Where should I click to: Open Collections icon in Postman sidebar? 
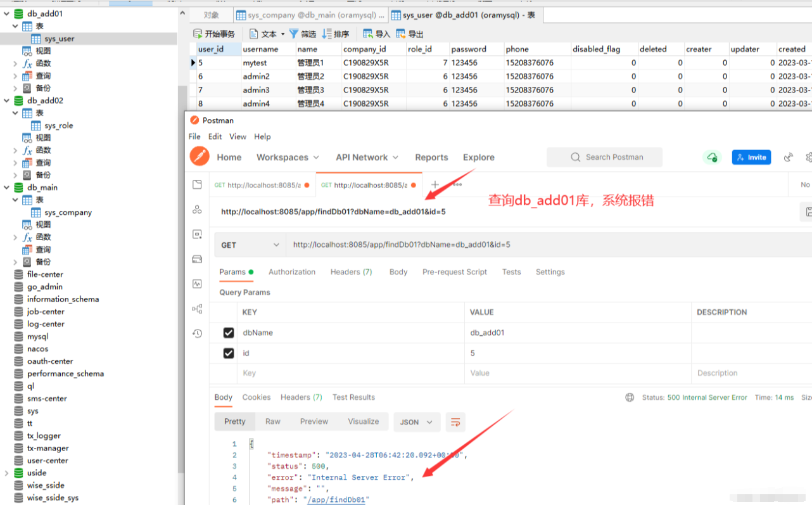coord(198,184)
